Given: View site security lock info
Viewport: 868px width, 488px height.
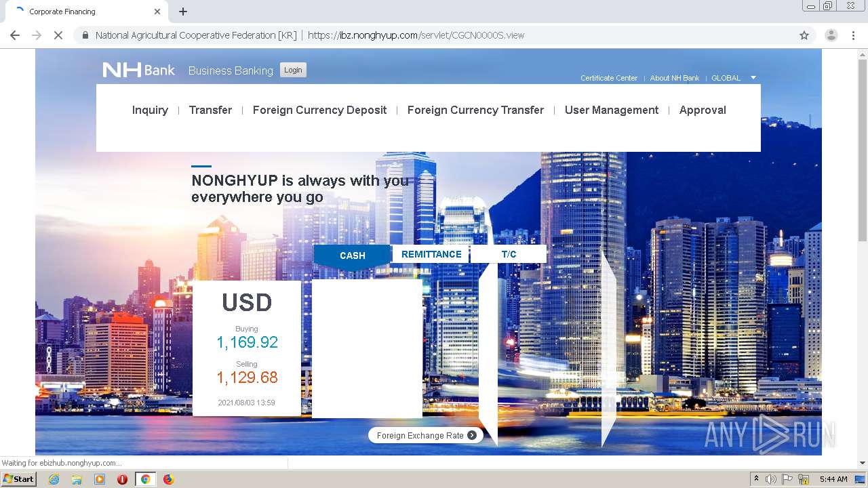Looking at the screenshot, I should [x=85, y=35].
